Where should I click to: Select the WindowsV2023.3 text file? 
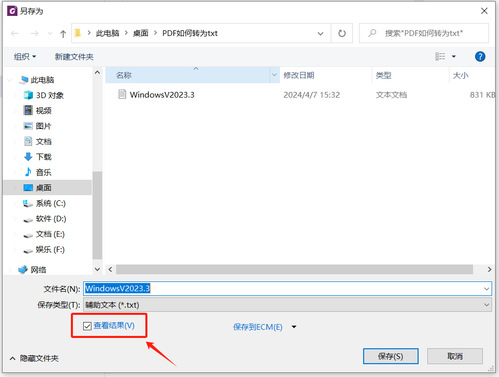point(162,95)
